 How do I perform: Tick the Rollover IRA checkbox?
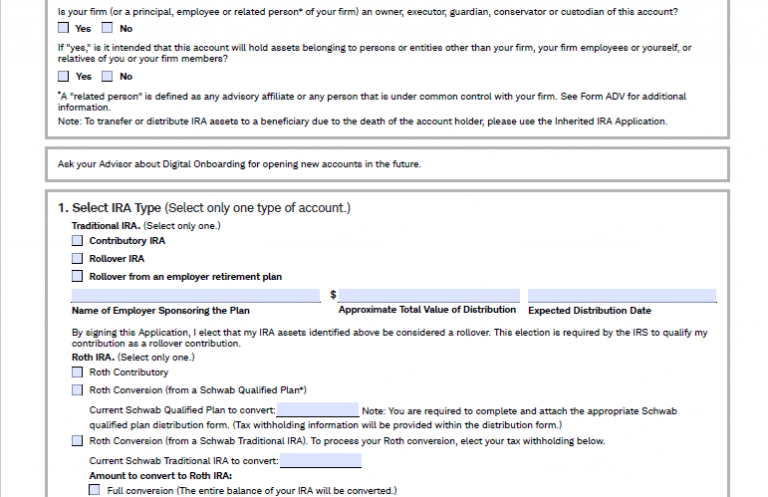point(77,258)
